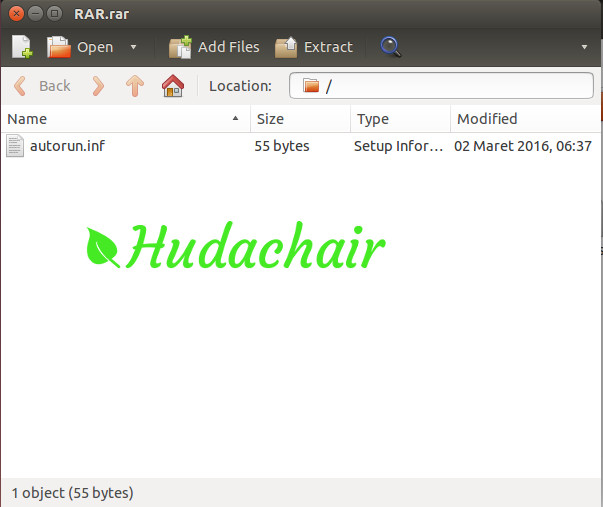
Task: Sort the list by Modified column
Action: (525, 119)
